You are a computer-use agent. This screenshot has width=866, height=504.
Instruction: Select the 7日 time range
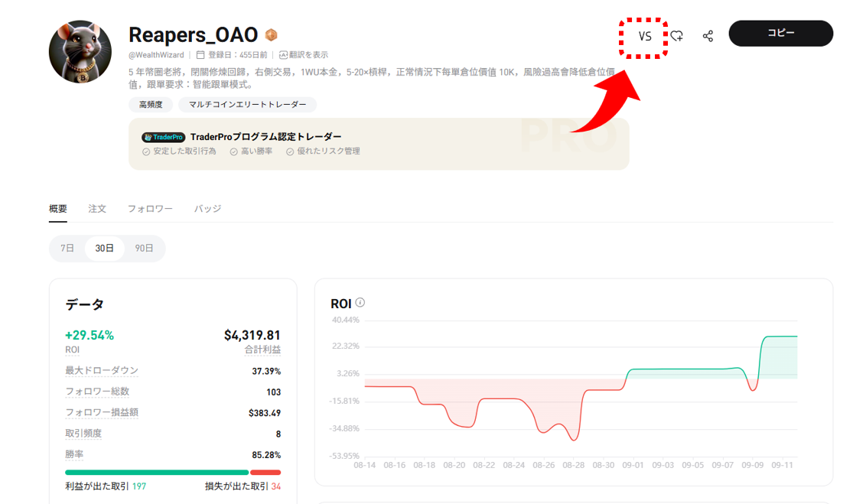pos(67,249)
